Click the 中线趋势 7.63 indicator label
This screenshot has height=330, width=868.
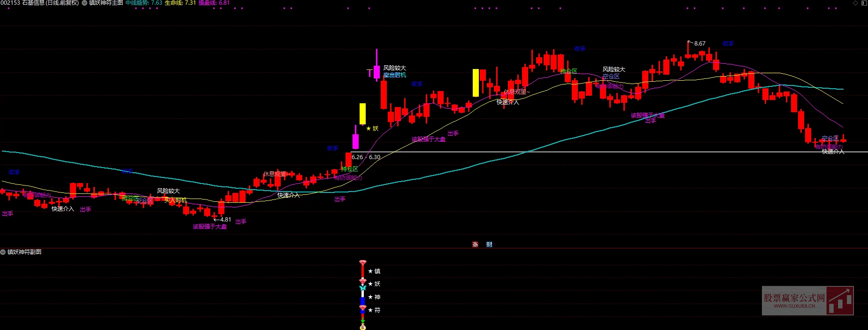point(144,3)
